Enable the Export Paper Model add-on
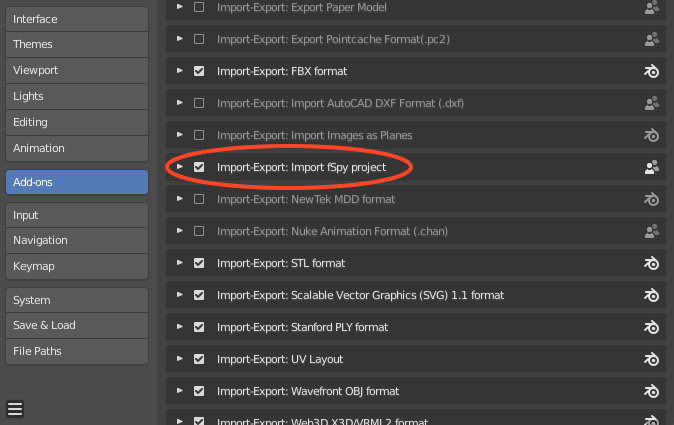674x425 pixels. (199, 7)
